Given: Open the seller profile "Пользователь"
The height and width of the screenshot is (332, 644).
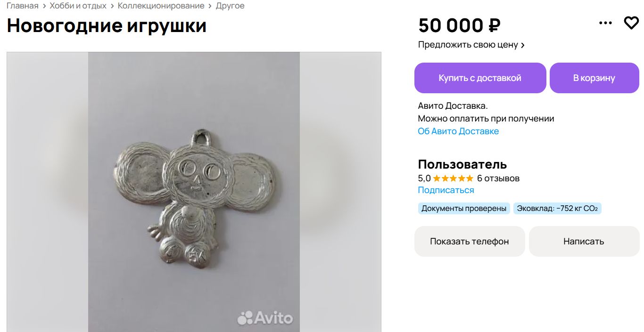Looking at the screenshot, I should click(x=462, y=164).
